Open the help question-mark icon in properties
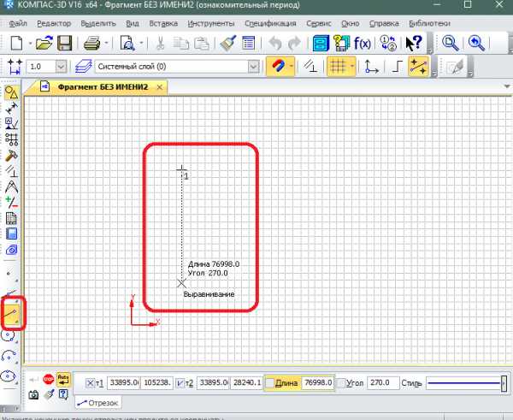This screenshot has height=420, width=513. tap(63, 395)
